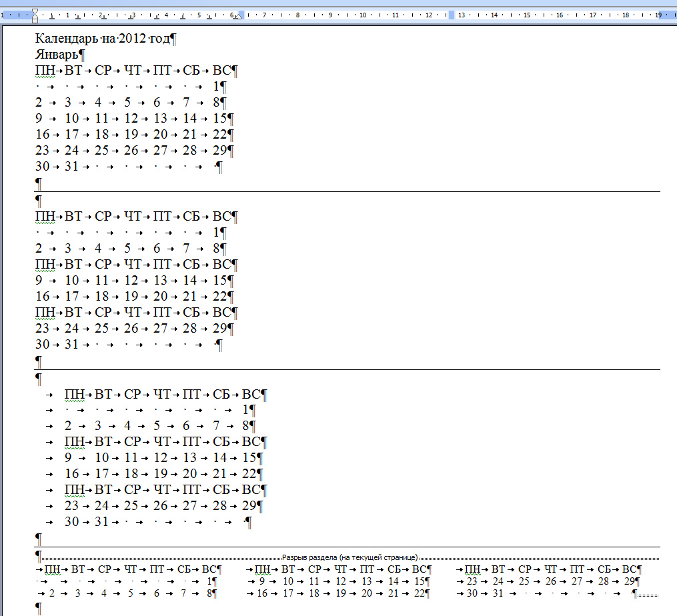The height and width of the screenshot is (616, 677).
Task: Click the month heading 'Январь'
Action: 57,55
